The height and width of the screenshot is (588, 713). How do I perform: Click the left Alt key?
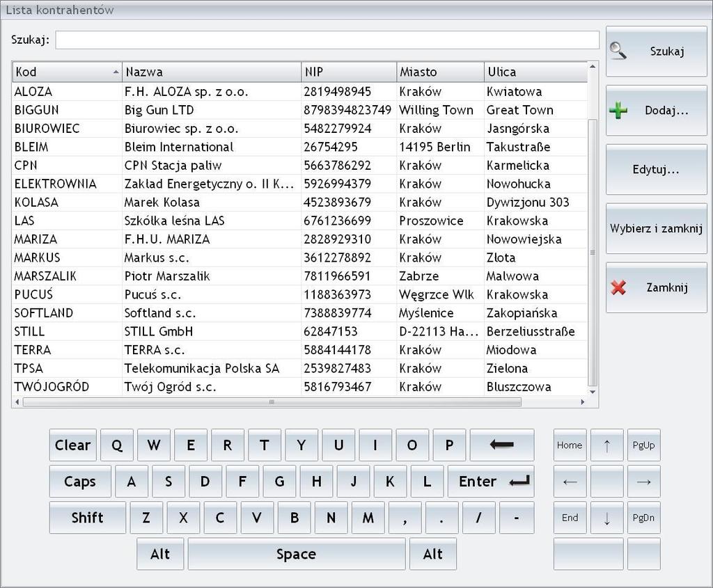(x=160, y=554)
